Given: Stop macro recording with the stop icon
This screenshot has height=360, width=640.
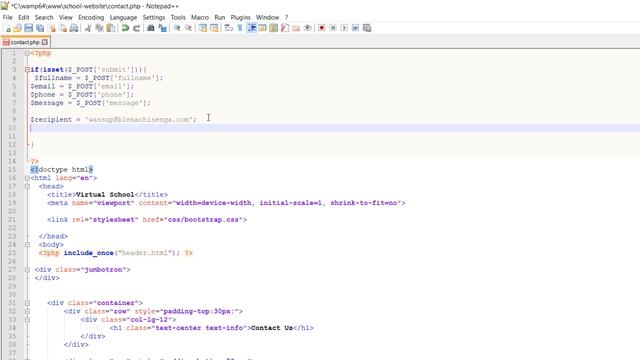Looking at the screenshot, I should point(333,28).
